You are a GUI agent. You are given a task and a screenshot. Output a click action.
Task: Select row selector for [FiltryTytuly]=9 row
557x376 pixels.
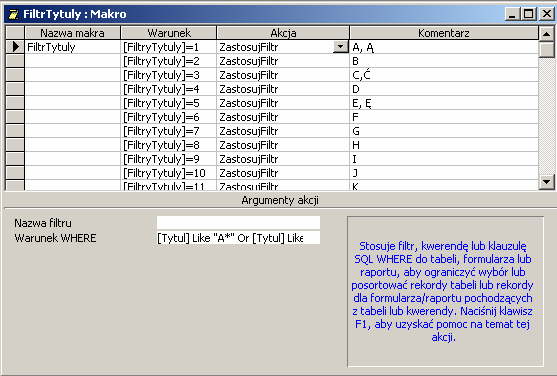(x=15, y=159)
